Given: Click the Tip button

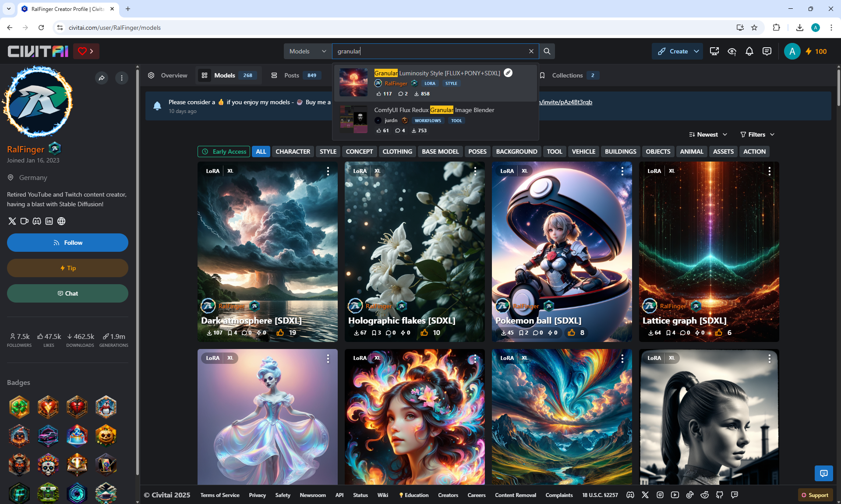Looking at the screenshot, I should pos(67,268).
